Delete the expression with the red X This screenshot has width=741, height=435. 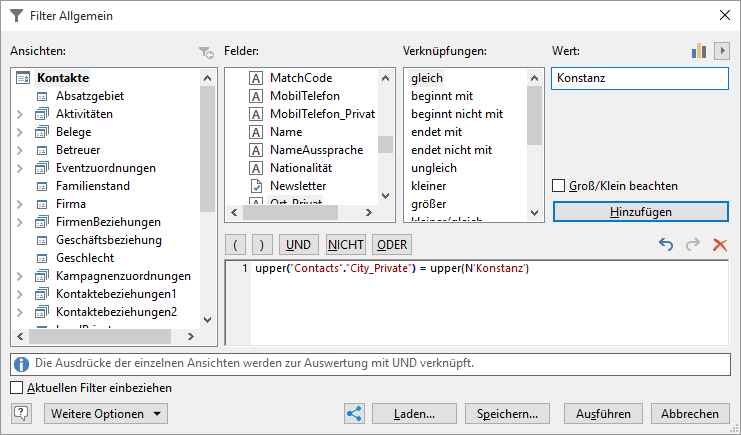click(719, 244)
